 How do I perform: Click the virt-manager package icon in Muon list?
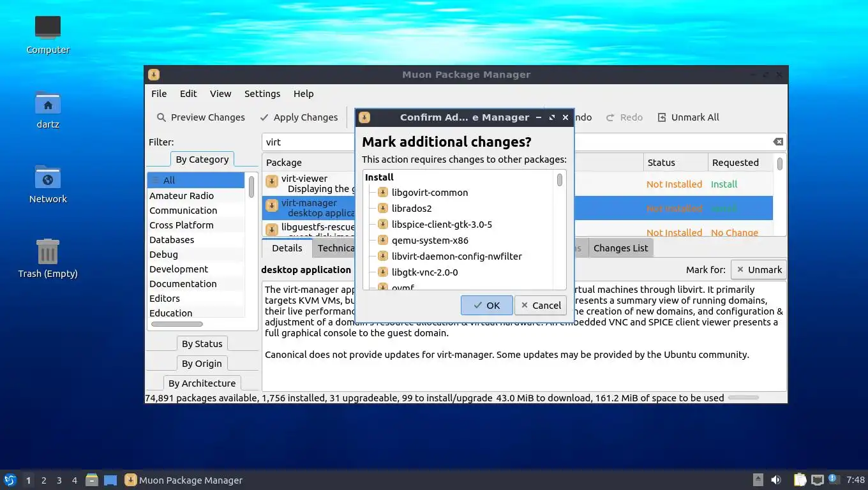click(x=272, y=205)
